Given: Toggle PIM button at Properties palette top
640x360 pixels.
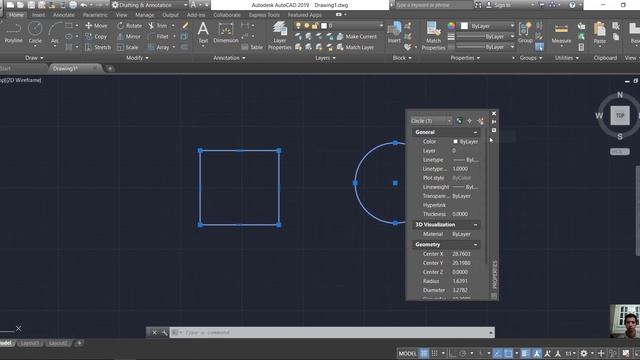Looking at the screenshot, I should pos(459,121).
